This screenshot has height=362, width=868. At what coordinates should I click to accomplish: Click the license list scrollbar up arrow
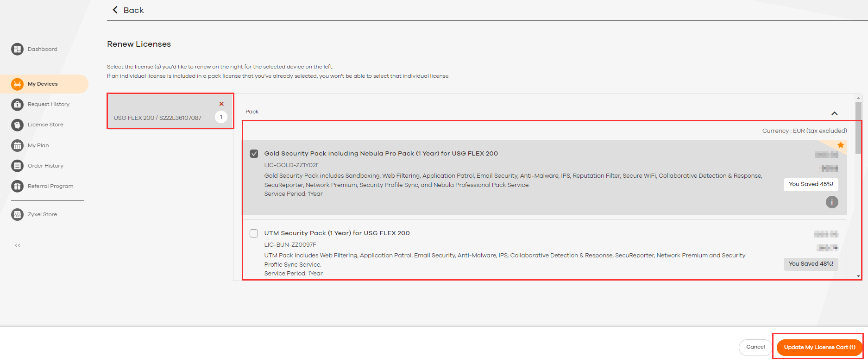pos(858,98)
